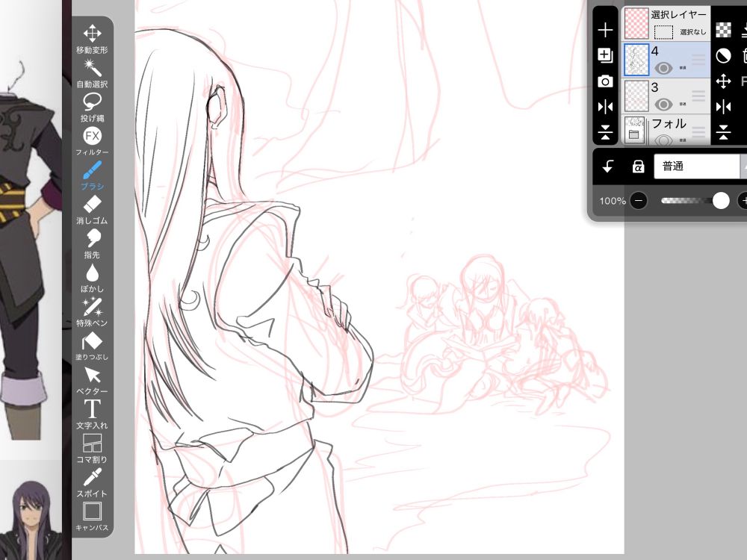Click the clipping arrow icon
The height and width of the screenshot is (560, 747).
coord(608,167)
